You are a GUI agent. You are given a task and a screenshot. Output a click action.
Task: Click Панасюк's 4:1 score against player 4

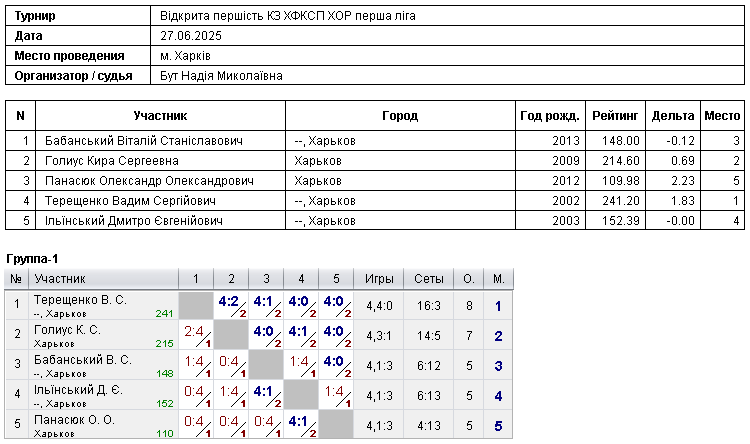[298, 421]
